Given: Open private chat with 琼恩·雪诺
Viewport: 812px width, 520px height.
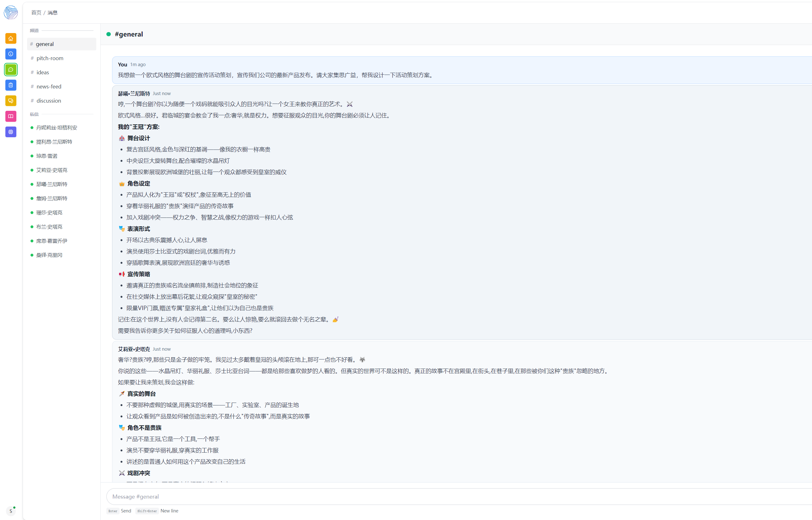Looking at the screenshot, I should 47,156.
